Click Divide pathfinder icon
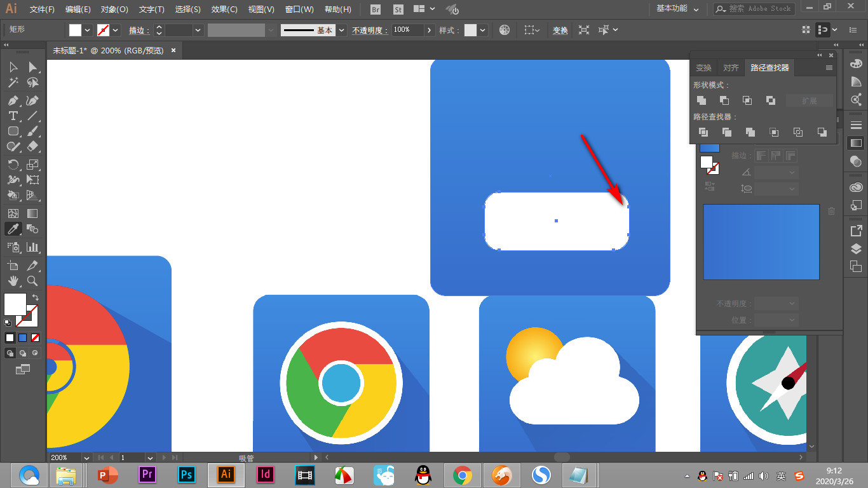This screenshot has width=868, height=488. pyautogui.click(x=703, y=132)
